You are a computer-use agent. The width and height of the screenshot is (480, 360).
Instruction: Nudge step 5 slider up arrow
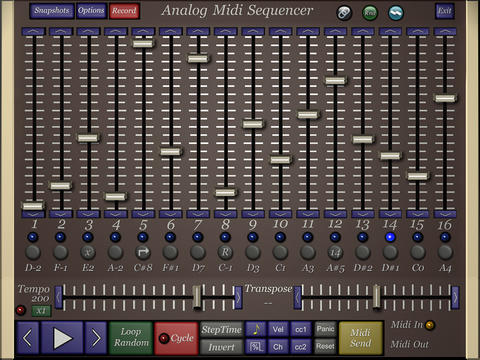(x=143, y=31)
